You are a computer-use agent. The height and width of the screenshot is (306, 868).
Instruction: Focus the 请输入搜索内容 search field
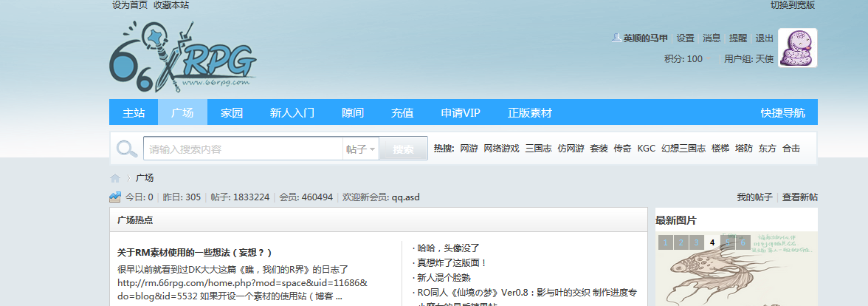[x=243, y=149]
